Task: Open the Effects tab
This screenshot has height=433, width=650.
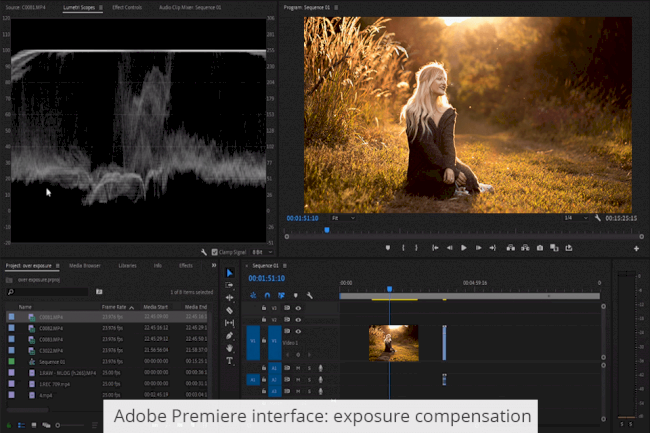Action: (x=186, y=266)
